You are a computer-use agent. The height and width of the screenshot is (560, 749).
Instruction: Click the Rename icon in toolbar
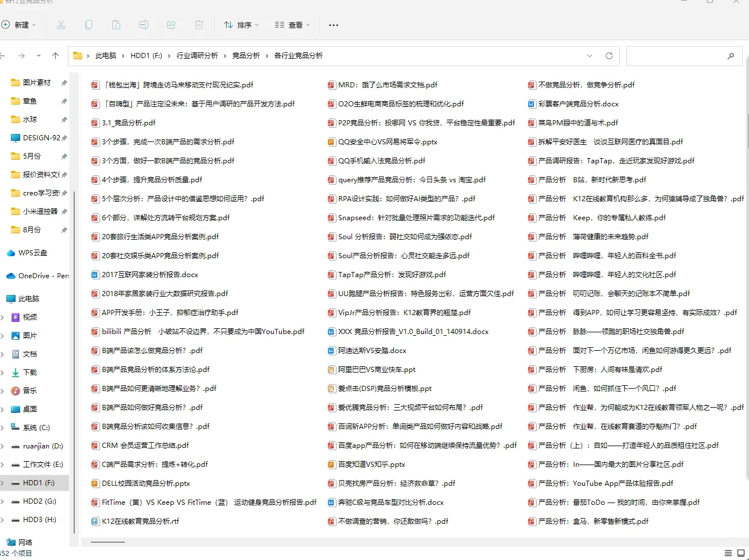pos(144,25)
